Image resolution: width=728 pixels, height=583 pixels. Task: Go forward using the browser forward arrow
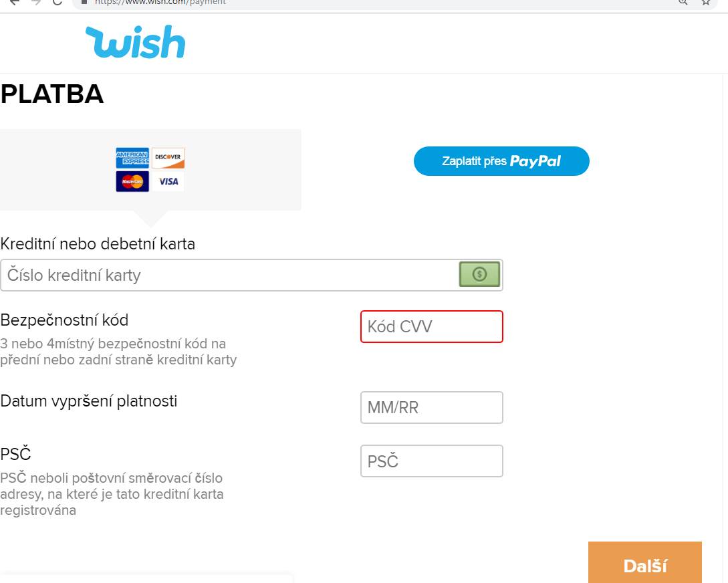tap(35, 2)
